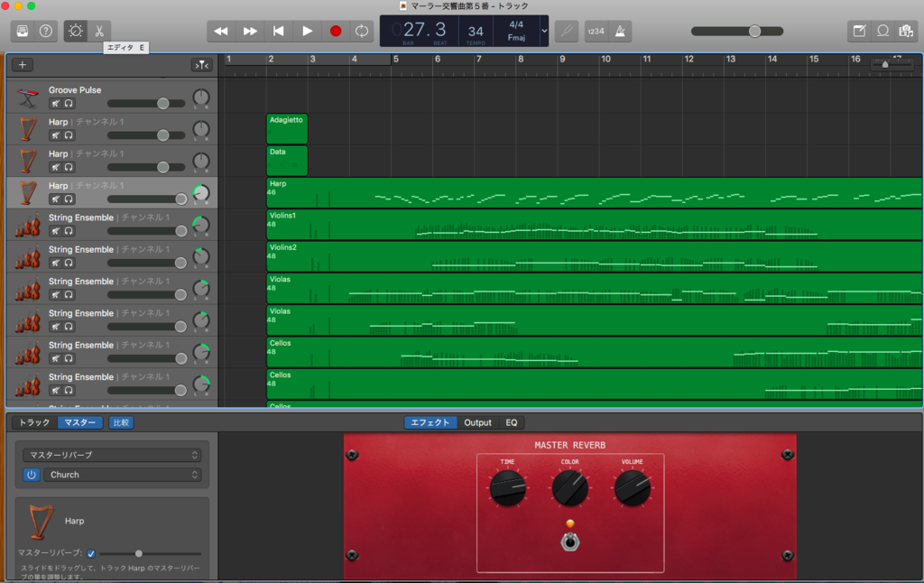The height and width of the screenshot is (583, 924).
Task: Select the harp icon of the Data track
Action: pos(28,161)
